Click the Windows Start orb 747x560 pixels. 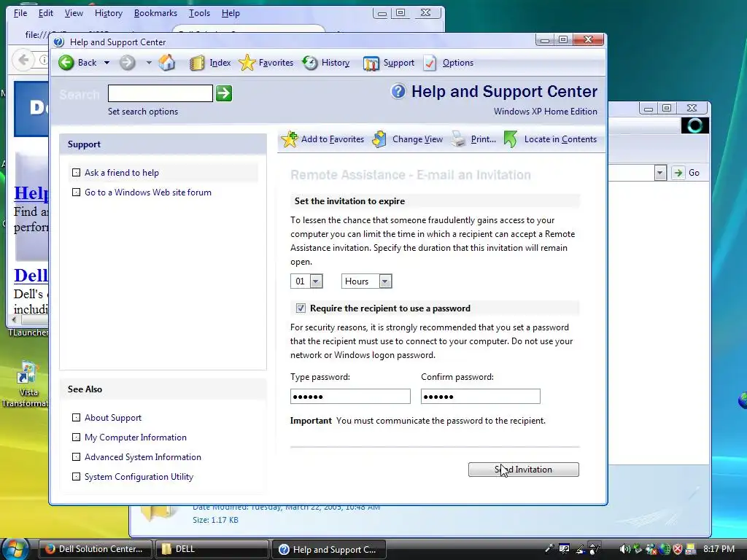point(15,548)
